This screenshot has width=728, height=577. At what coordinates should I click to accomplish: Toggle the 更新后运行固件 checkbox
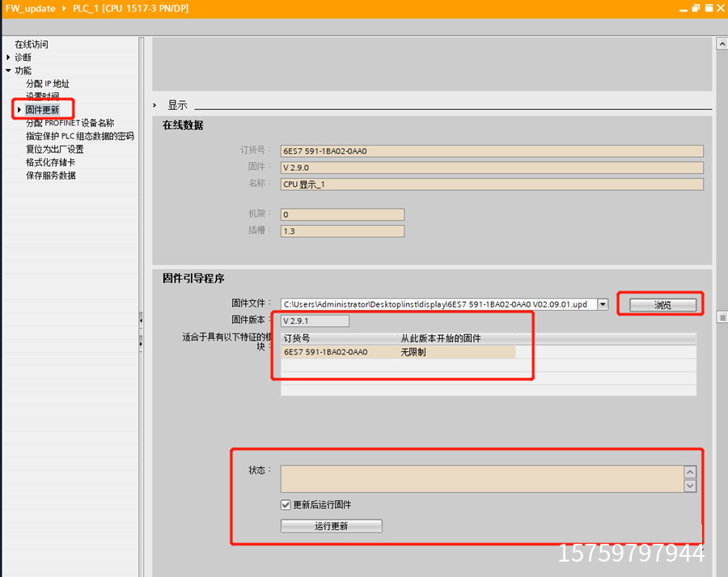pyautogui.click(x=286, y=505)
